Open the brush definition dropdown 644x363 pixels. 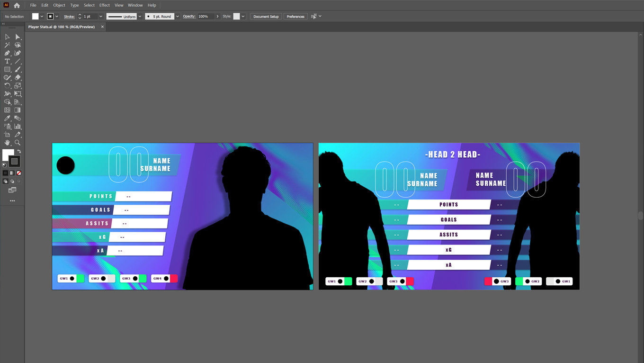click(178, 16)
